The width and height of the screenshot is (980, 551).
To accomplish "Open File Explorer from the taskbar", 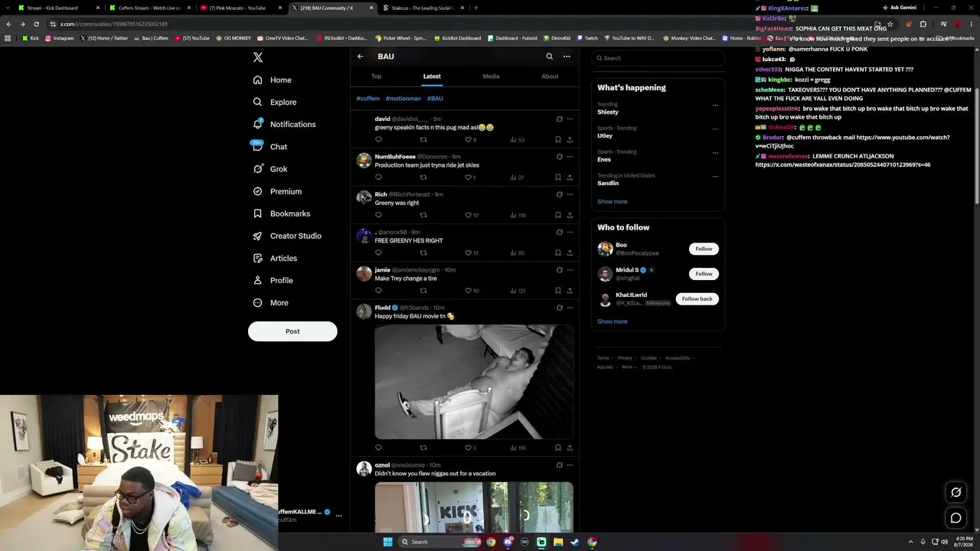I will tap(558, 542).
